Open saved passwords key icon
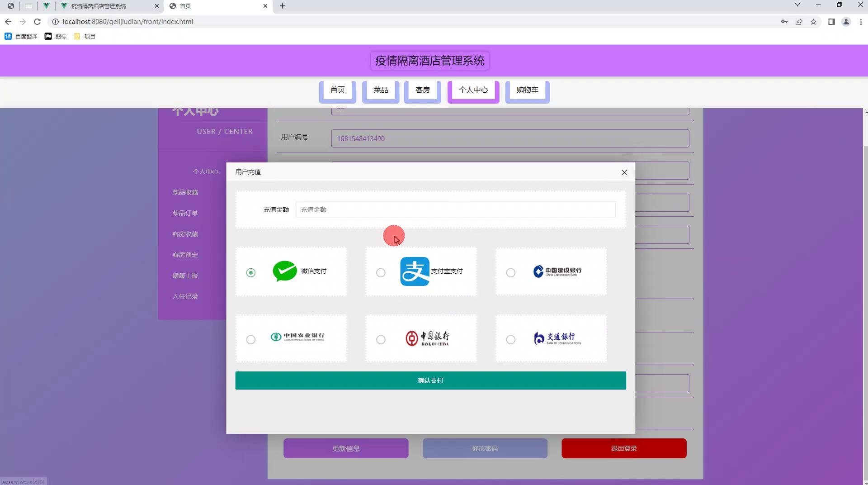Screen dimensions: 868x485 [x=784, y=22]
